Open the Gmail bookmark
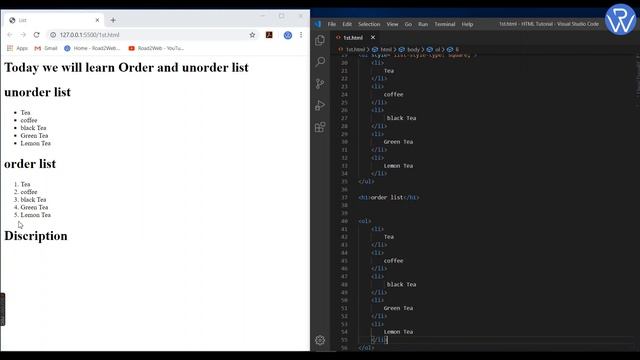640x360 pixels. pyautogui.click(x=46, y=48)
